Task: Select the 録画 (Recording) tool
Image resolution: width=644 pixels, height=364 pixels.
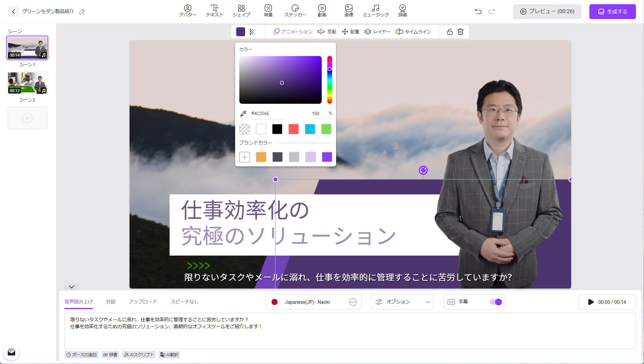Action: (402, 11)
